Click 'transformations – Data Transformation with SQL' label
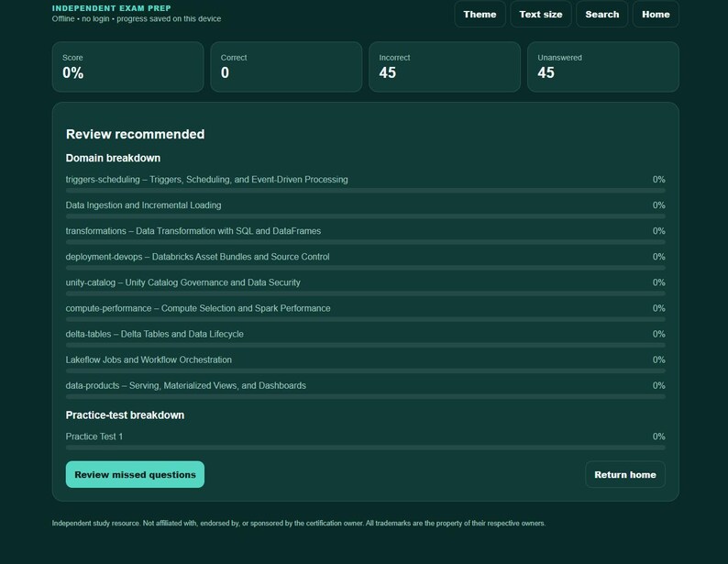Image resolution: width=728 pixels, height=564 pixels. (x=193, y=231)
